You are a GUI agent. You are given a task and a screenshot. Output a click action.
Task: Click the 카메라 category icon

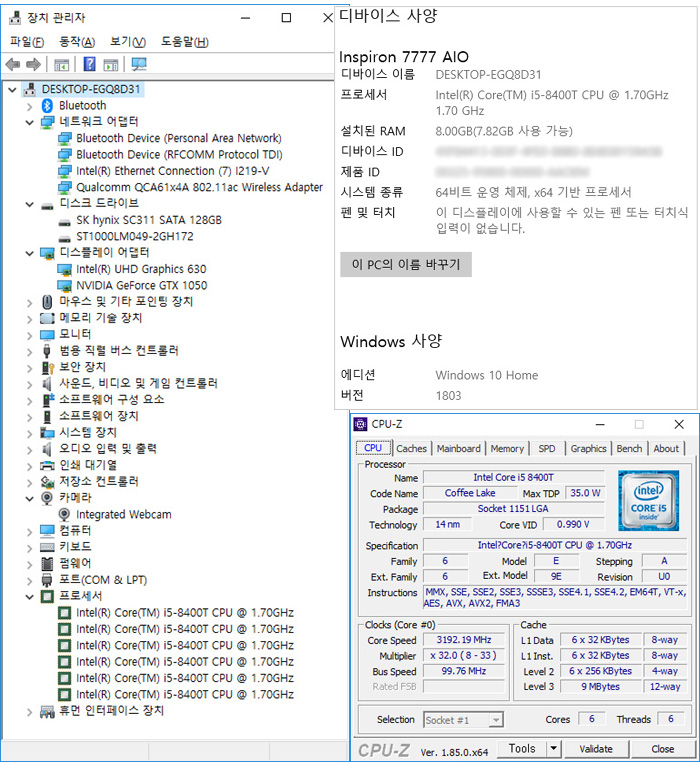47,498
